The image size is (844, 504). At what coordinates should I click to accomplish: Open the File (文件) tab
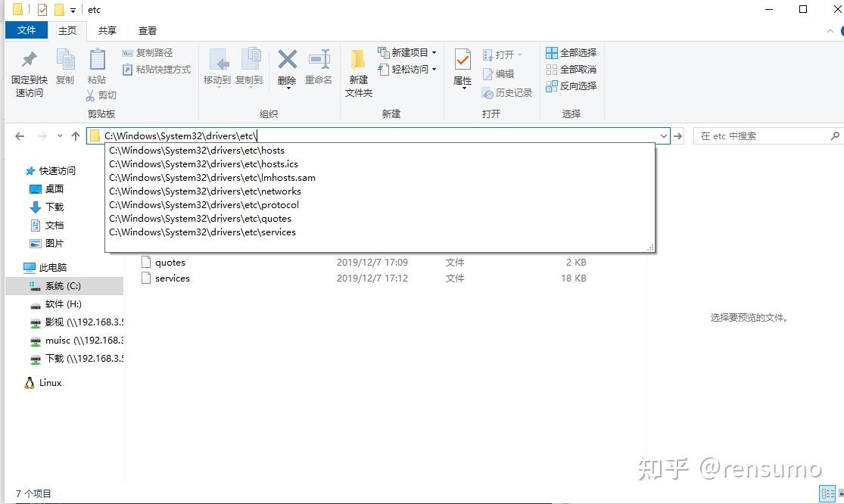click(26, 30)
